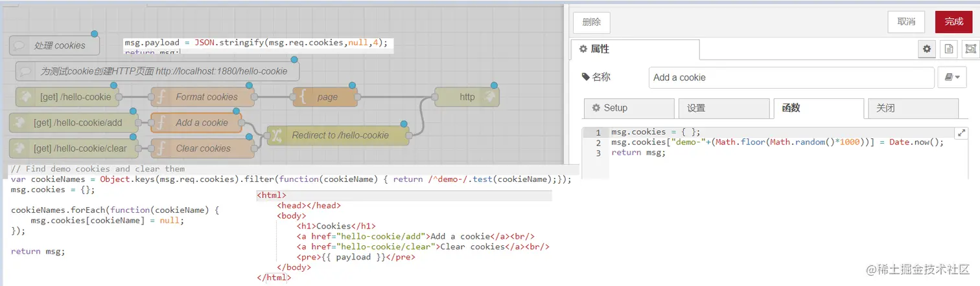Open the library book dropdown
The image size is (980, 286).
click(x=952, y=78)
